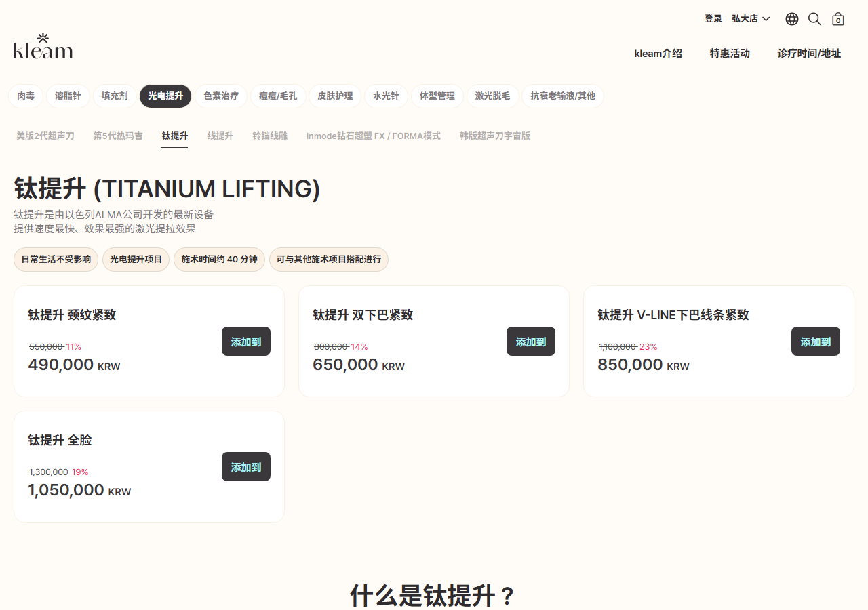Click the 钛提升 V-LINE下巴线条紧致 product title

673,315
